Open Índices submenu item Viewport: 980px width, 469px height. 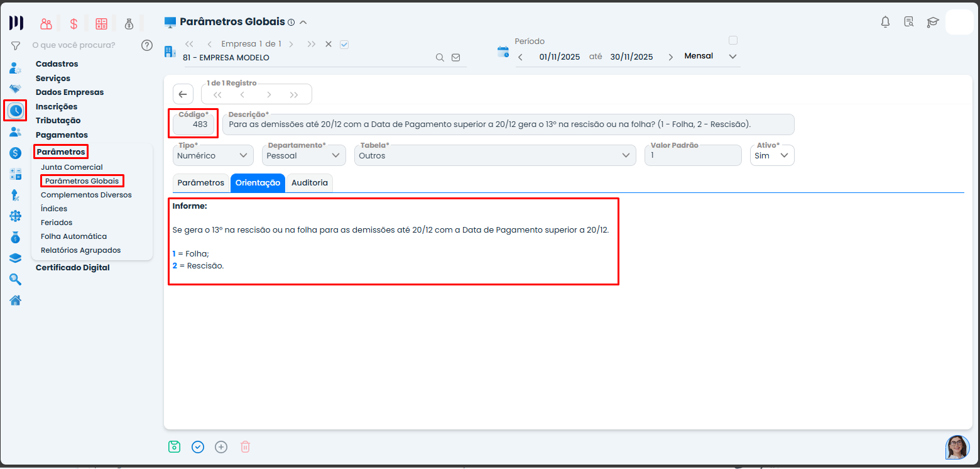tap(54, 209)
